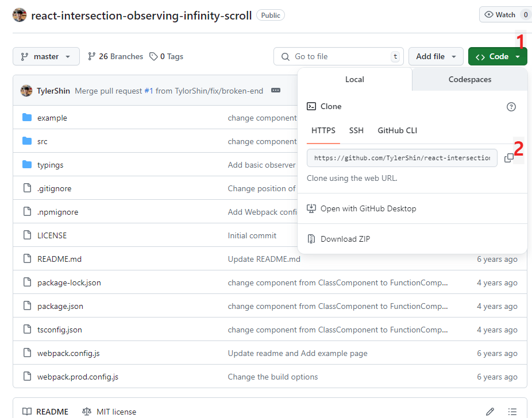Focus the Go to file search field

338,56
